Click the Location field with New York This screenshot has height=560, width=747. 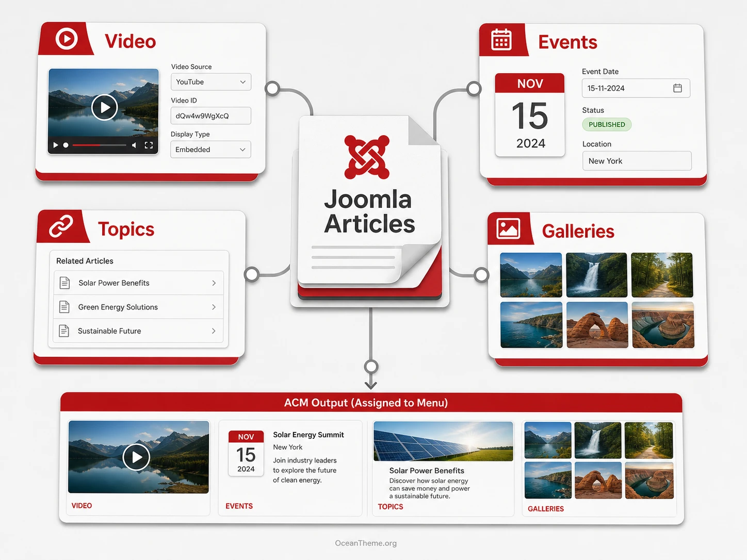(637, 161)
